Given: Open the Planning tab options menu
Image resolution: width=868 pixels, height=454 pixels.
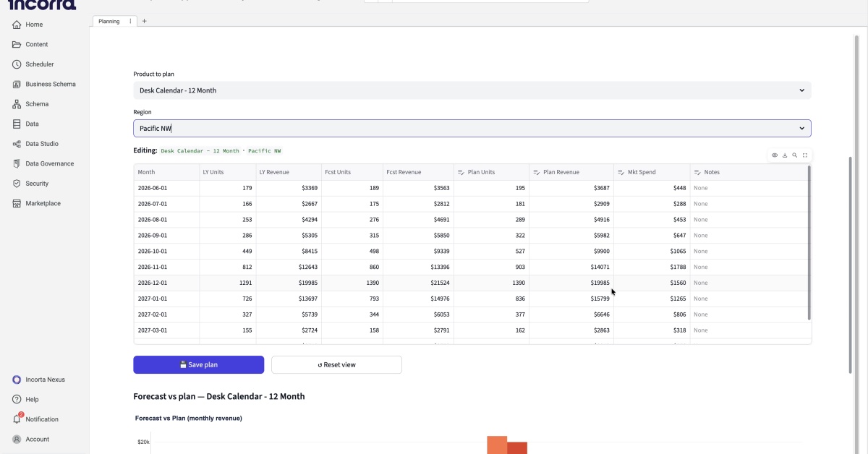Looking at the screenshot, I should [x=130, y=22].
